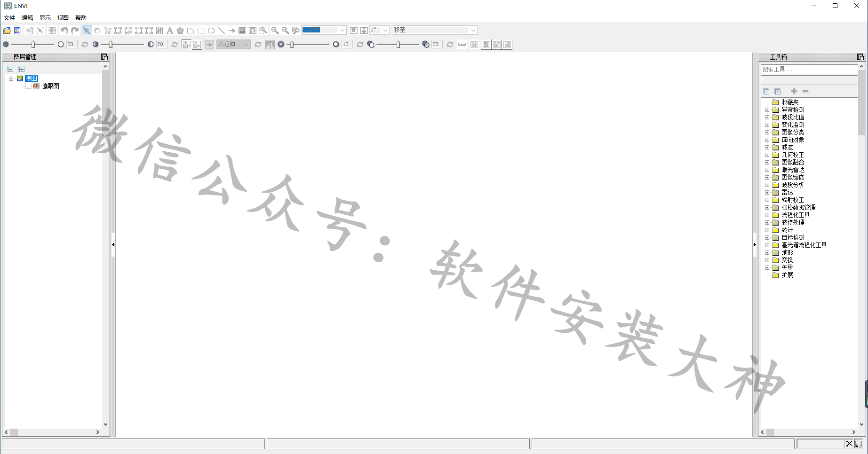The height and width of the screenshot is (454, 868).
Task: Open the 帮助 menu
Action: click(81, 18)
